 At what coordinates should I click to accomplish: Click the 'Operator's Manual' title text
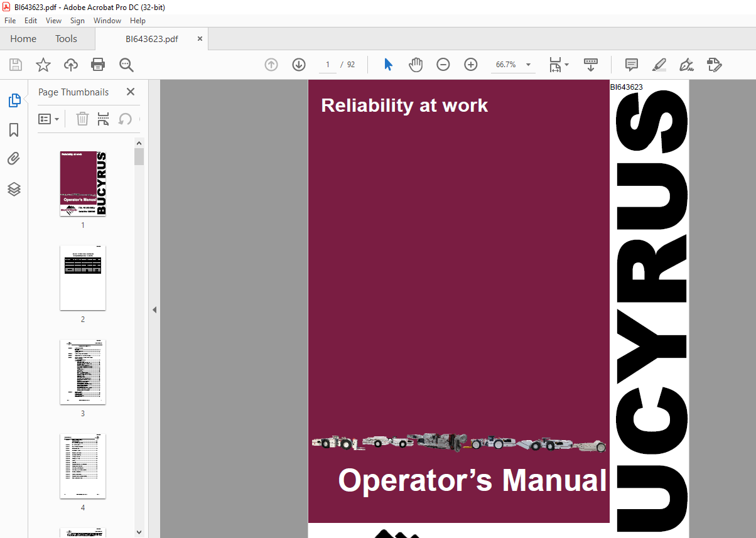(x=472, y=480)
